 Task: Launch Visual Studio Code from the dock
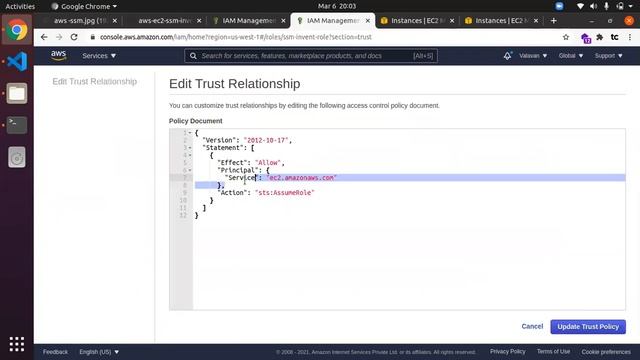click(17, 62)
